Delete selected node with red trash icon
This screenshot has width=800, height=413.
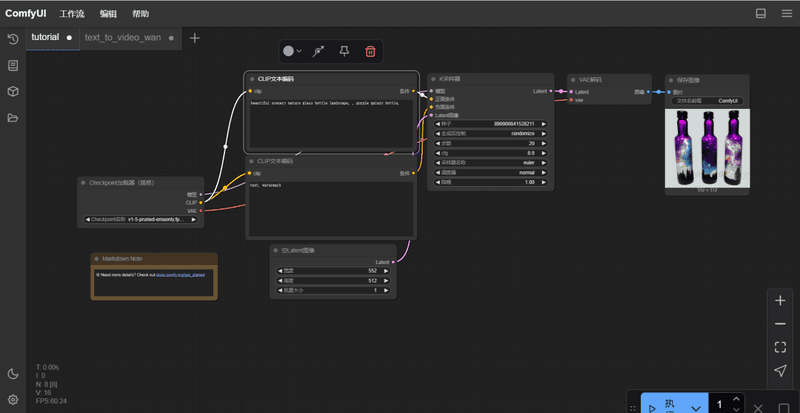click(x=370, y=51)
